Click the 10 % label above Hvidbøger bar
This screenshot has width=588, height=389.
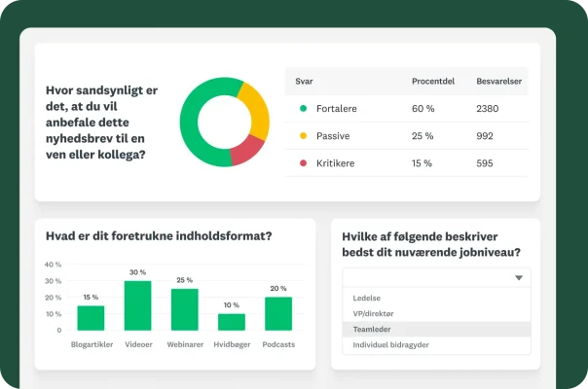(x=232, y=305)
